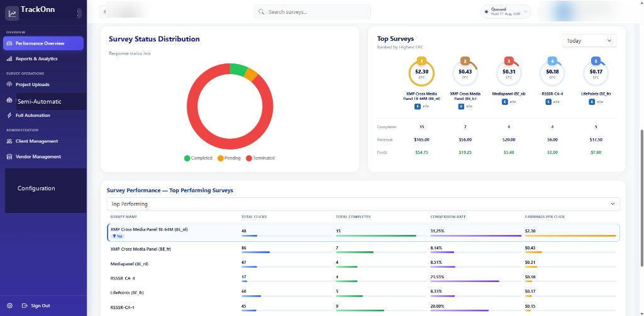This screenshot has width=644, height=316.
Task: Click LifePoints (BE_fr) row name in table
Action: click(127, 293)
